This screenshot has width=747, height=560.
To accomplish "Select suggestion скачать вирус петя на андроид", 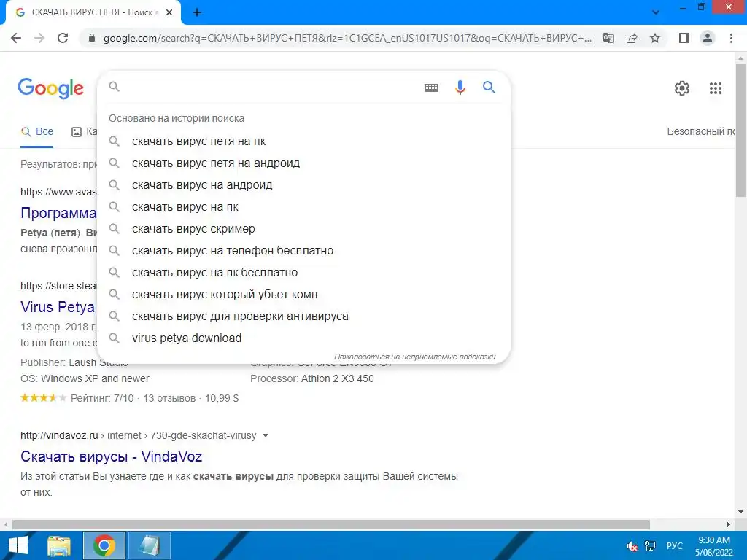I will click(x=304, y=163).
